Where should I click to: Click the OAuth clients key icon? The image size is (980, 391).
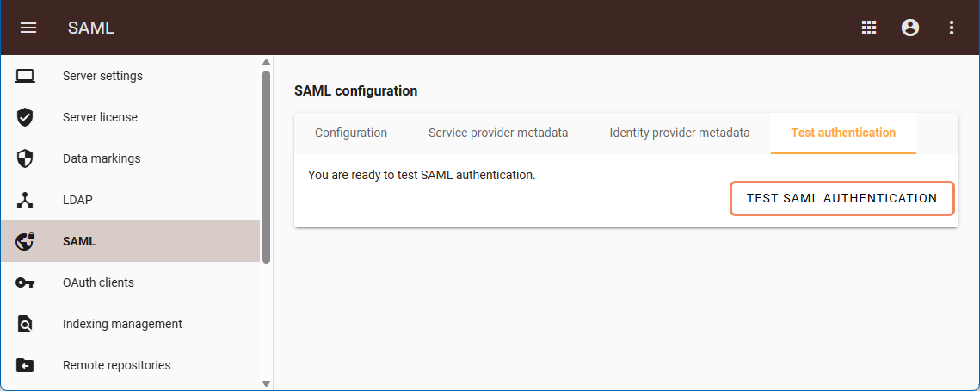click(x=25, y=282)
